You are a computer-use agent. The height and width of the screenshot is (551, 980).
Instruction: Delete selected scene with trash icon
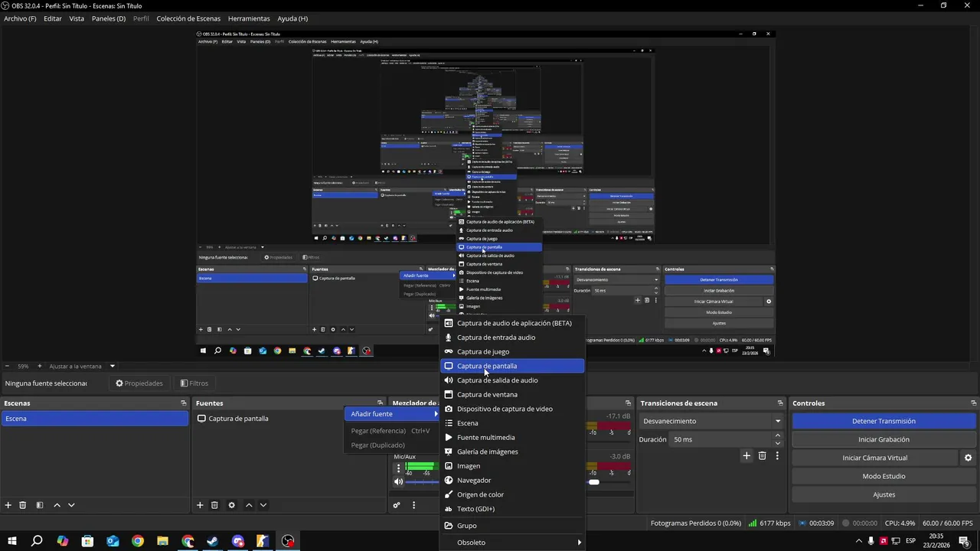23,505
